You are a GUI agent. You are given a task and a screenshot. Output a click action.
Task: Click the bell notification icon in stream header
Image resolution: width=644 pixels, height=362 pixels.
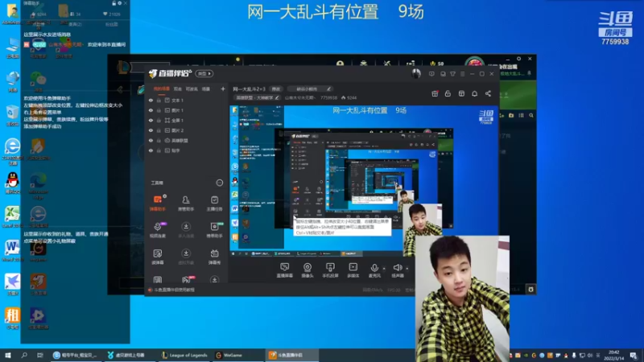pos(474,93)
